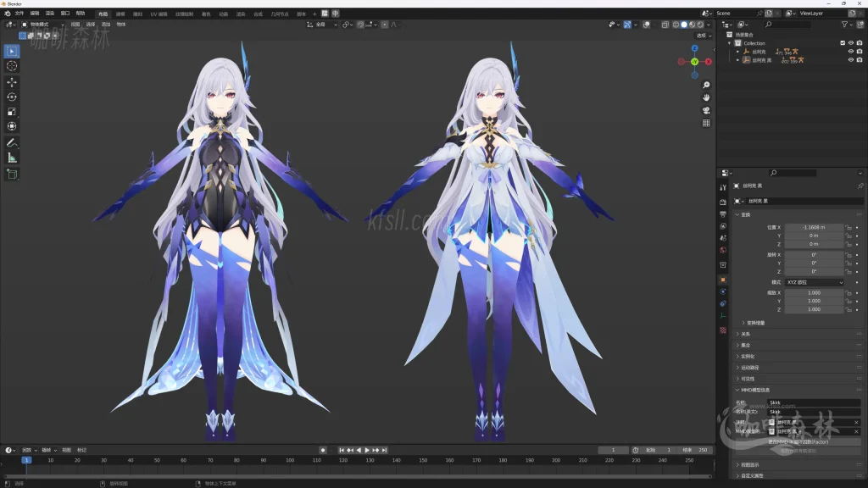Screen dimensions: 868x488
Task: Select the Move tool
Action: 12,82
